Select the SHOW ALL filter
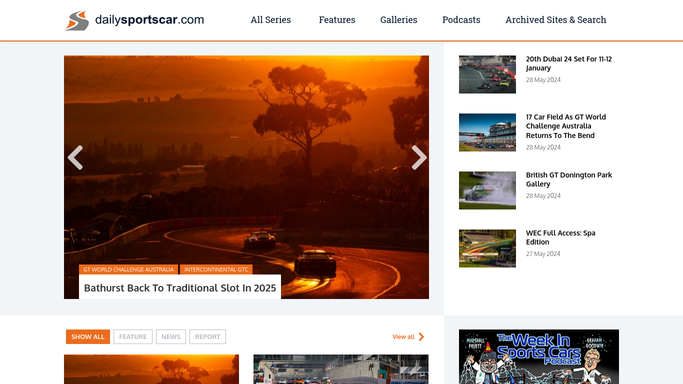Viewport: 683px width, 384px height. [x=88, y=337]
